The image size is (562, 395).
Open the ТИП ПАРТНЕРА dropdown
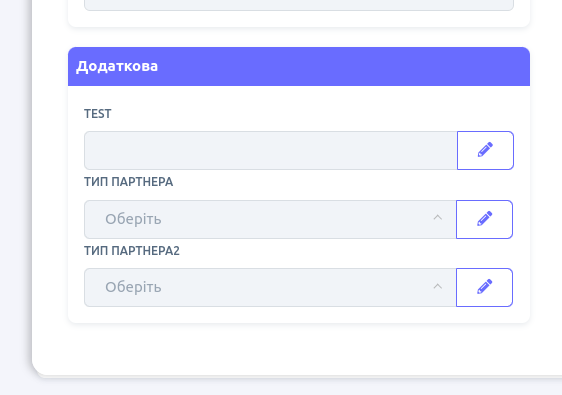click(x=270, y=219)
